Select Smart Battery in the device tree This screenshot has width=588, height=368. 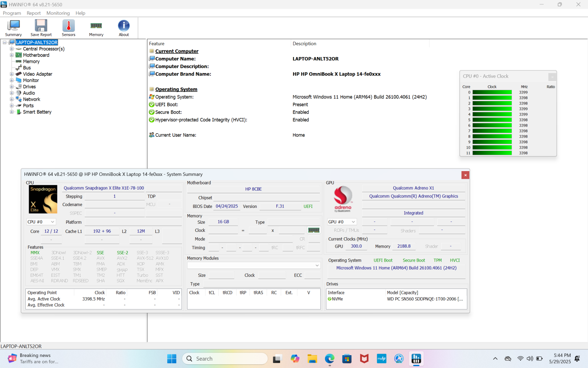(37, 112)
